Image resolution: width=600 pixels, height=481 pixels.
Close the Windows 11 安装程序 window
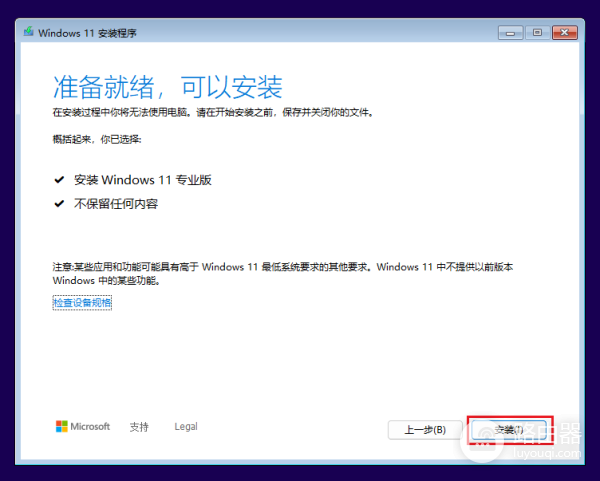coord(564,33)
